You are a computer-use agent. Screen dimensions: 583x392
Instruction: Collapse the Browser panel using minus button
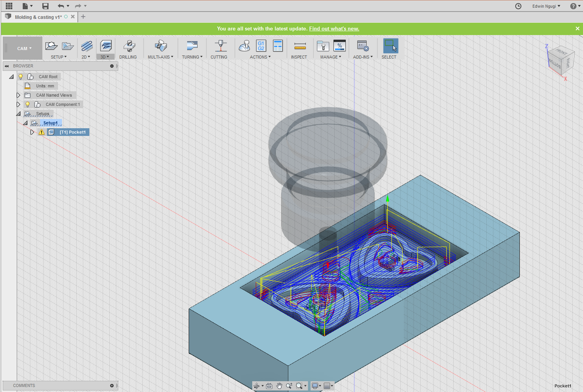[112, 66]
